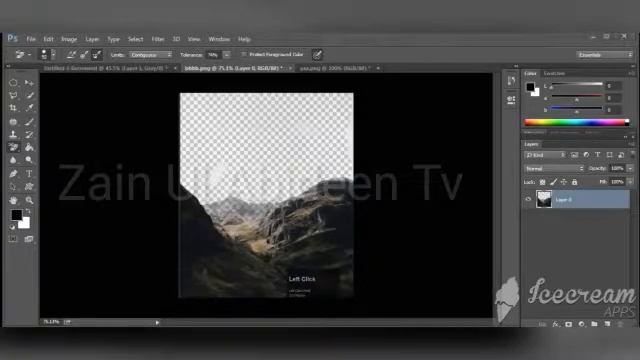
Task: Open the Filter menu
Action: (x=158, y=39)
